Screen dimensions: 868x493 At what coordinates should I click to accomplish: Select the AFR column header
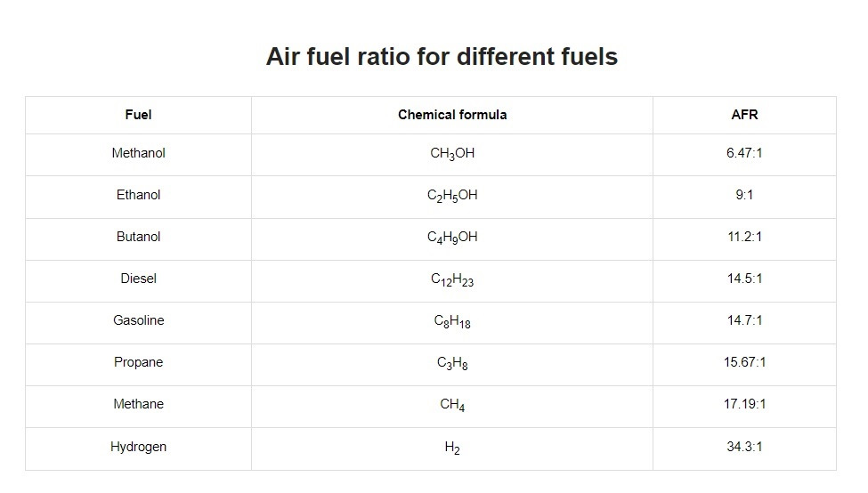coord(744,115)
